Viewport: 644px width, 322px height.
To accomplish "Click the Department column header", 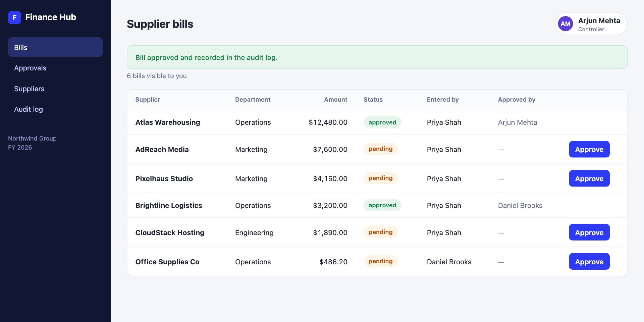I will (x=253, y=100).
